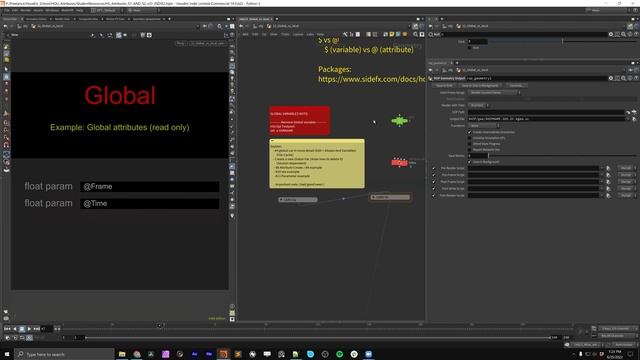Click Windows Start button
The width and height of the screenshot is (640, 360).
pos(7,354)
